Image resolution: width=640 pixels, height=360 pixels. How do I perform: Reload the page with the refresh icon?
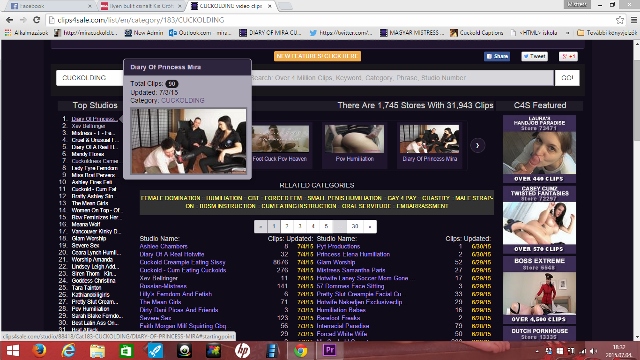coord(36,20)
